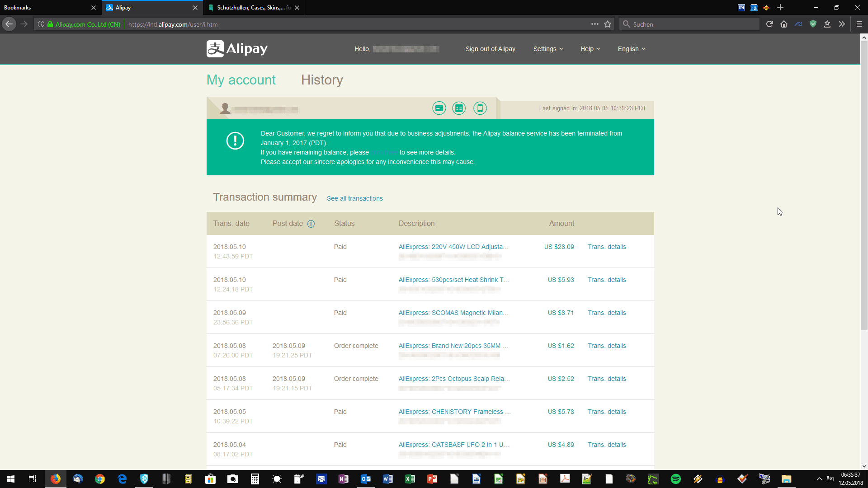Open the My account section

[241, 80]
